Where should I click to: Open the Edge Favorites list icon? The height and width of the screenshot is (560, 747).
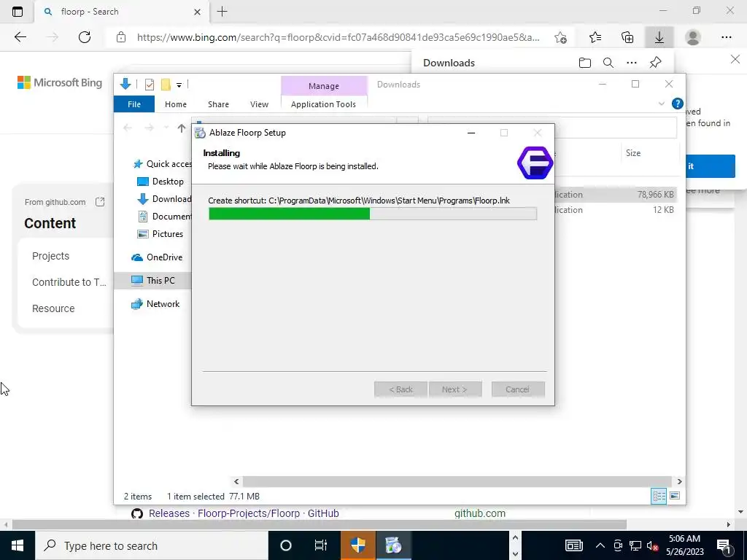point(595,37)
